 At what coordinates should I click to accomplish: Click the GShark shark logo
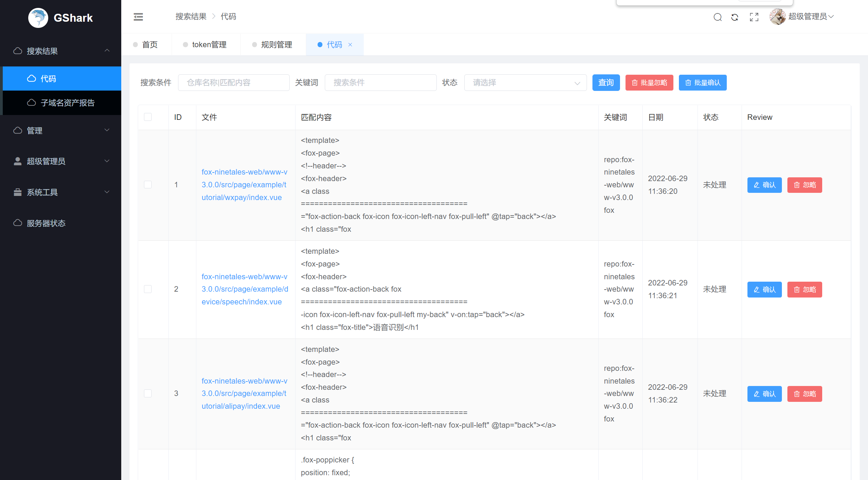(38, 18)
